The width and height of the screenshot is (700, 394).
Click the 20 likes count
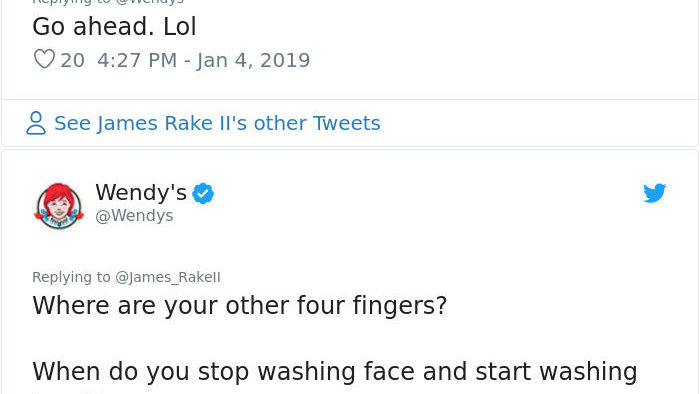72,60
